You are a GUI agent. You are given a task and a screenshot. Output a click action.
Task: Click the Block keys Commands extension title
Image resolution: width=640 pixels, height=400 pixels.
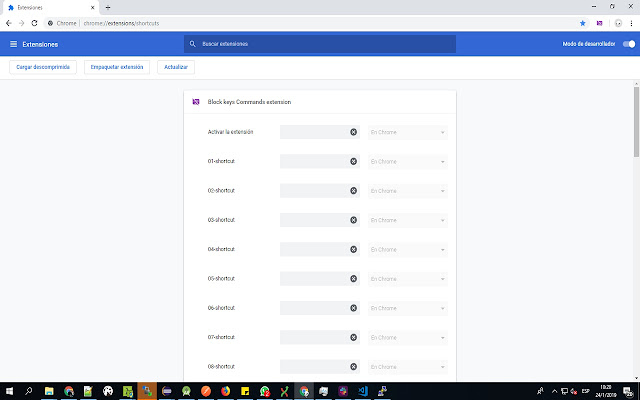[x=249, y=102]
